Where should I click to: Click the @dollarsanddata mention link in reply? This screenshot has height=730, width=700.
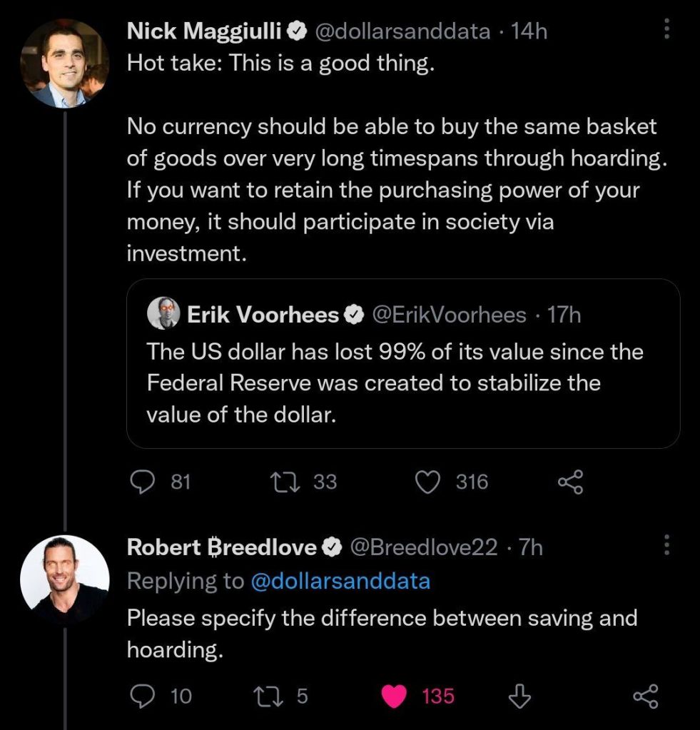click(x=340, y=581)
